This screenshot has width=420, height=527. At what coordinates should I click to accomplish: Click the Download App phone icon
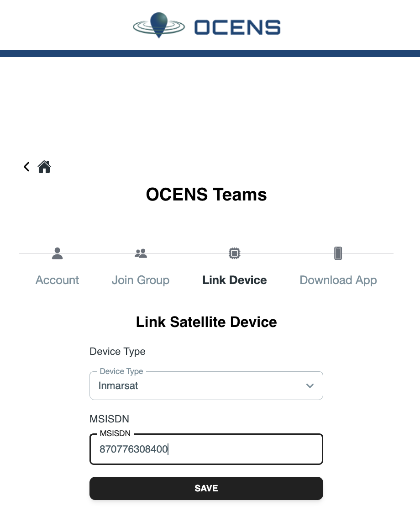click(338, 253)
